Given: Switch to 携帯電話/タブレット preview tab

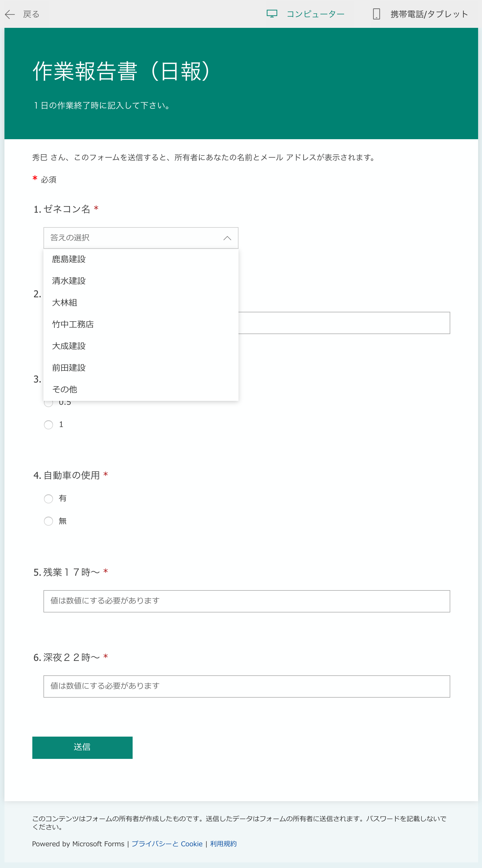Looking at the screenshot, I should tap(429, 14).
